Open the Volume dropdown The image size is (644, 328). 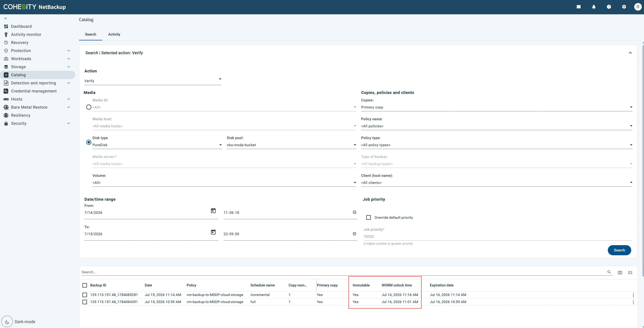pos(224,183)
